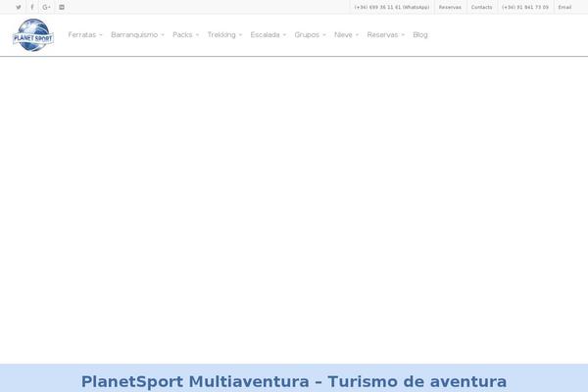Expand the Ferratas menu
The image size is (588, 392).
point(85,35)
